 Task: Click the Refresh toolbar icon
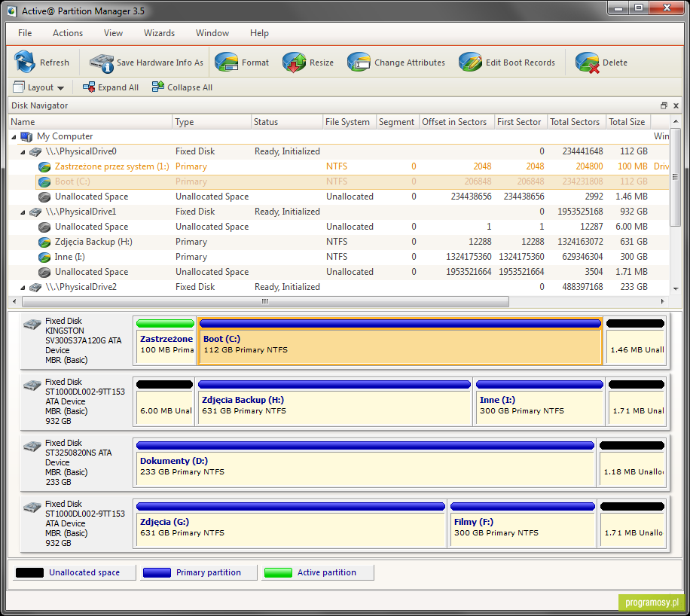[24, 62]
